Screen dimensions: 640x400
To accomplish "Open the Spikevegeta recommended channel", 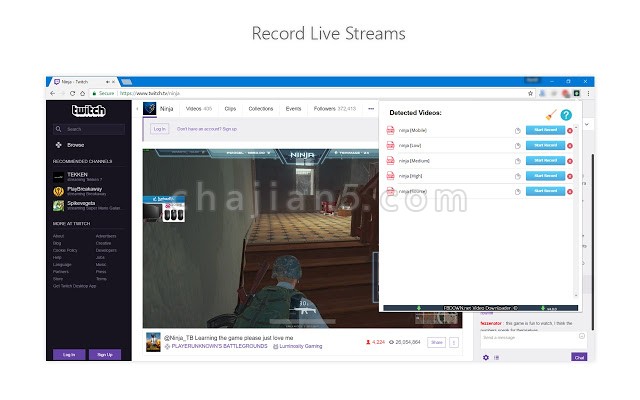I will [x=87, y=205].
